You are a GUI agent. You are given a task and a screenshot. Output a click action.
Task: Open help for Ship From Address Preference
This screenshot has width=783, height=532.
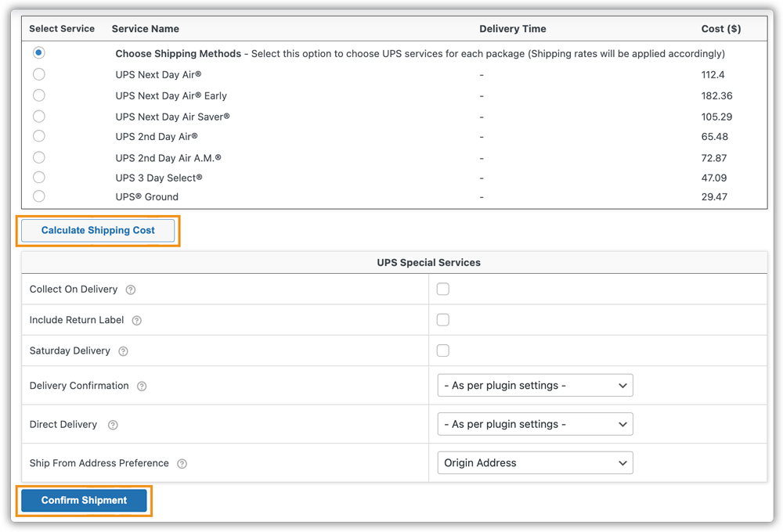182,464
